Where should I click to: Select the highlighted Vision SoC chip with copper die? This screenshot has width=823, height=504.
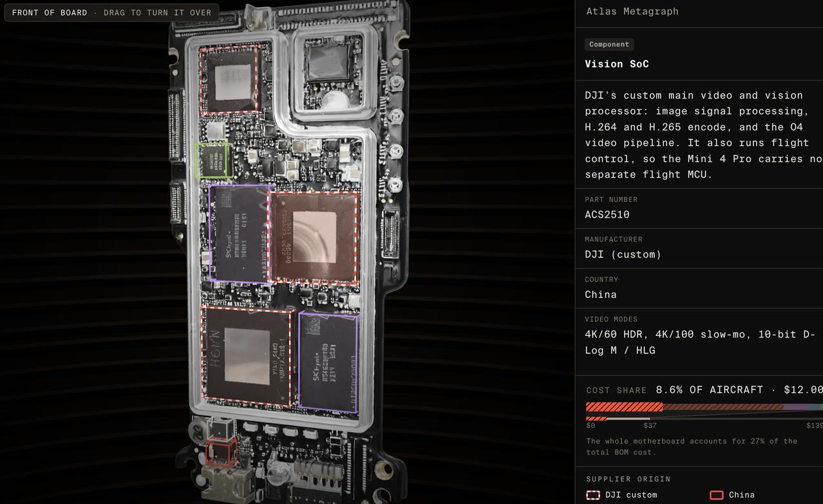314,238
